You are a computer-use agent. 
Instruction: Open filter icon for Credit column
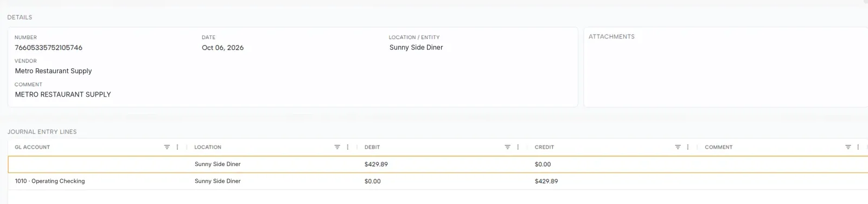678,147
